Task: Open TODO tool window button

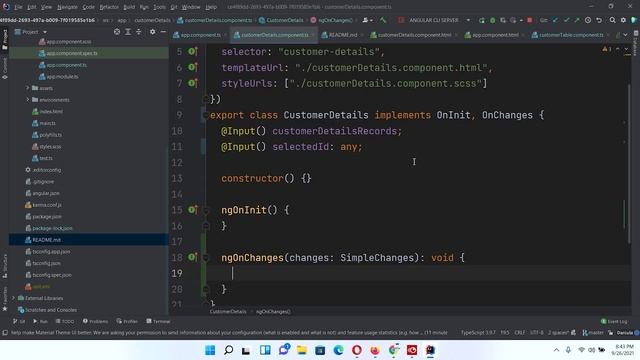Action: coord(65,321)
